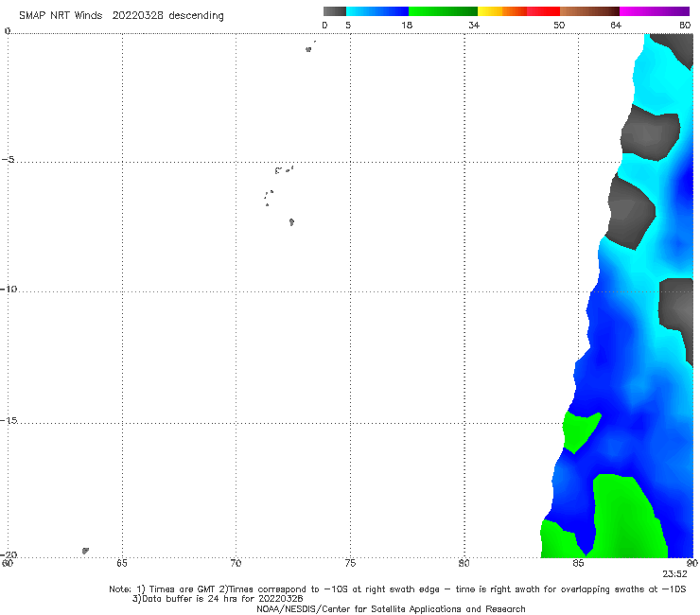Click the note line about GMT times
The image size is (700, 615).
coord(397,589)
